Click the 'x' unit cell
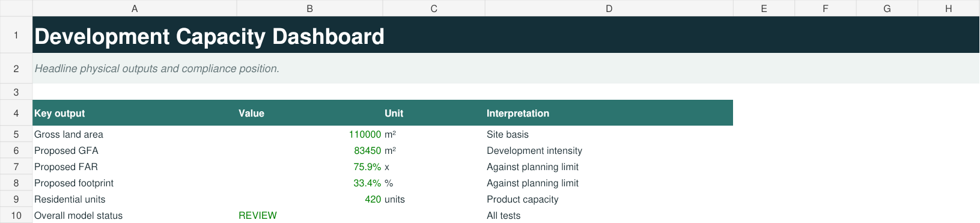The image size is (980, 223). pos(434,166)
